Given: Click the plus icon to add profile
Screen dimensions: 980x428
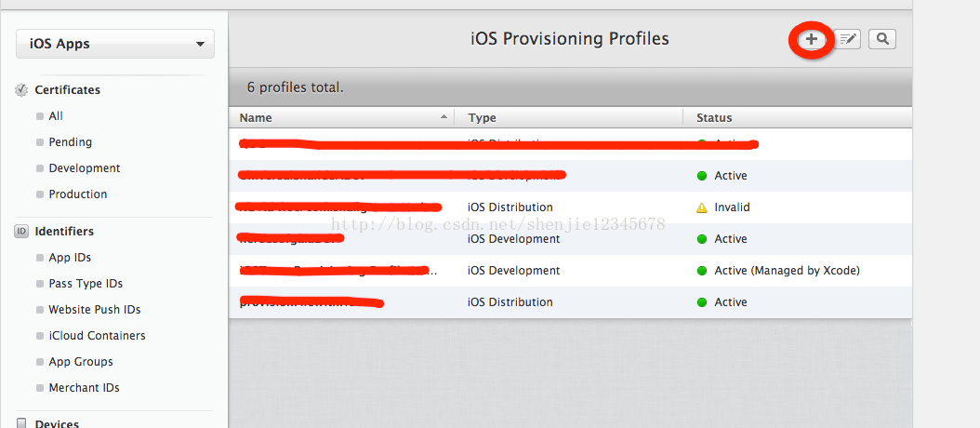Looking at the screenshot, I should pyautogui.click(x=812, y=39).
